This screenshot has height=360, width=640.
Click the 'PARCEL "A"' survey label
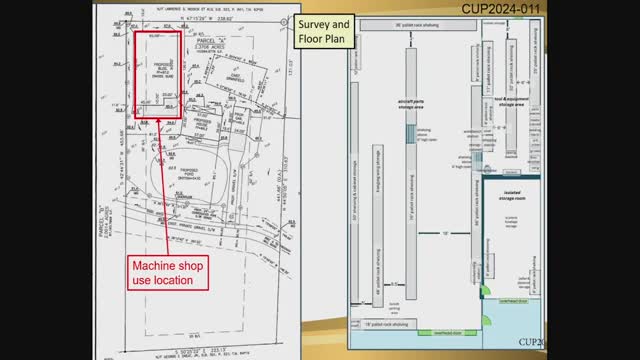(211, 41)
